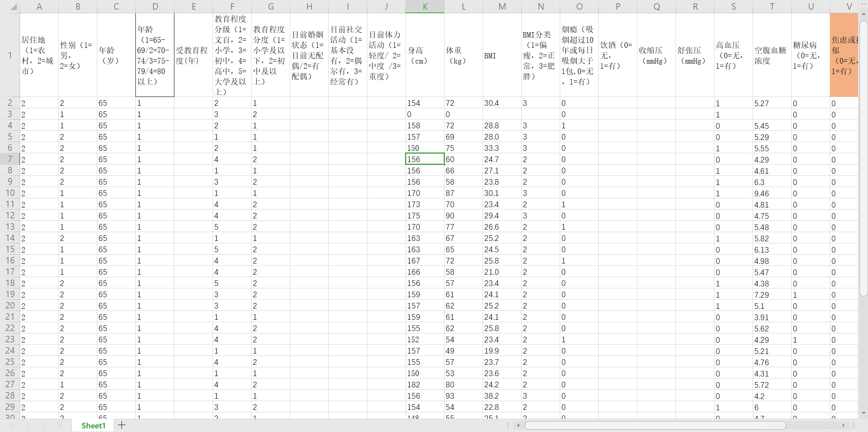The height and width of the screenshot is (432, 868).
Task: Click horizontal scrollbar left arrow
Action: point(518,425)
